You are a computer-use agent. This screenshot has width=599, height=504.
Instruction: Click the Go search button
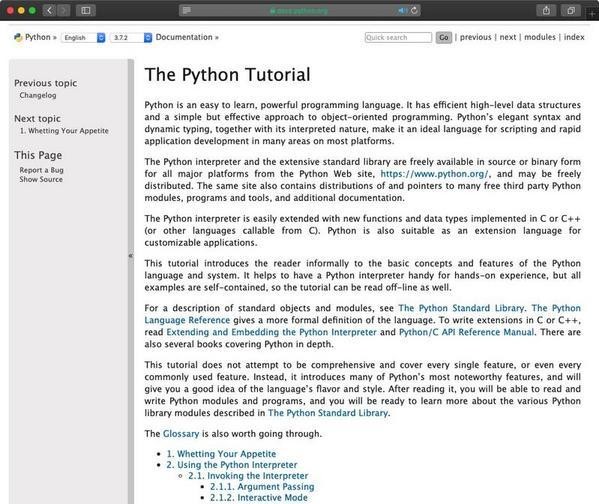pos(444,37)
